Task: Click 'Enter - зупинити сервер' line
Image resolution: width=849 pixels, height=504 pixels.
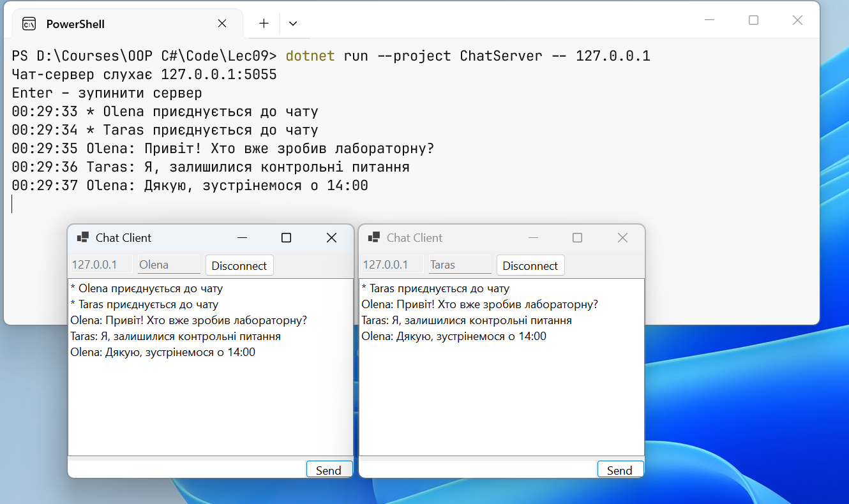Action: tap(107, 93)
